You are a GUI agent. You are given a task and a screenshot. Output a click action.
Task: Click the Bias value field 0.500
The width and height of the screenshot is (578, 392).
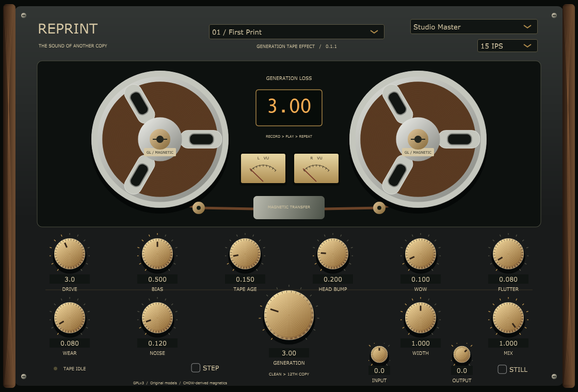[x=157, y=279]
